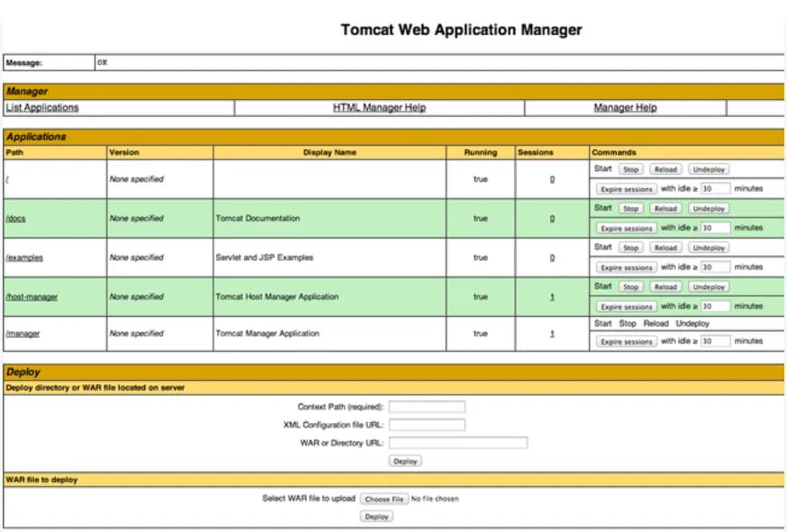Select 'Tomcat Host Manager Application' text
Viewport: 787px width, 532px height.
(x=277, y=297)
